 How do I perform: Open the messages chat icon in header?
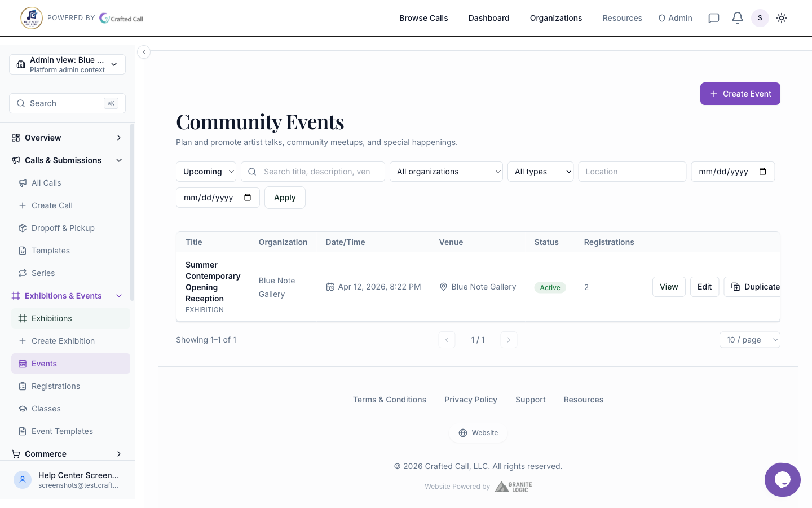(x=713, y=18)
